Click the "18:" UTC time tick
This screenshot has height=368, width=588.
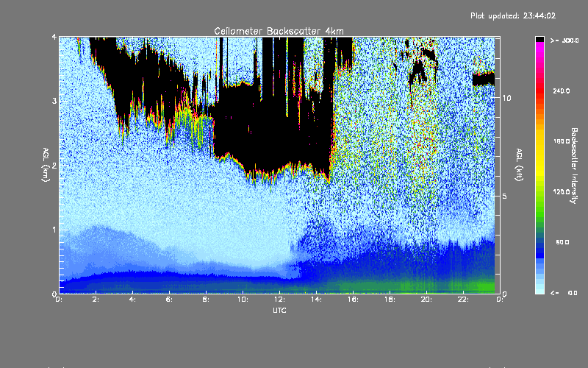[390, 300]
